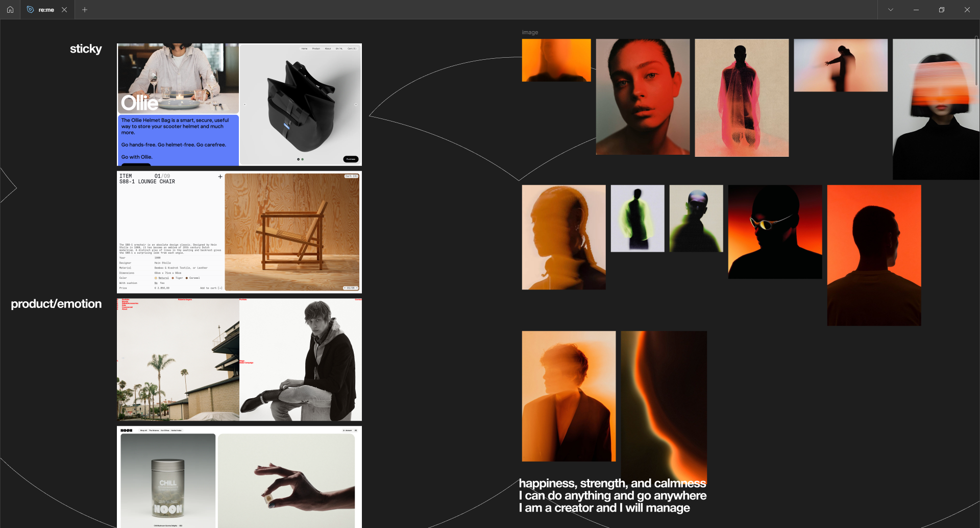Click the "happiness, strength, and calmness" text
This screenshot has width=980, height=528.
(x=612, y=483)
